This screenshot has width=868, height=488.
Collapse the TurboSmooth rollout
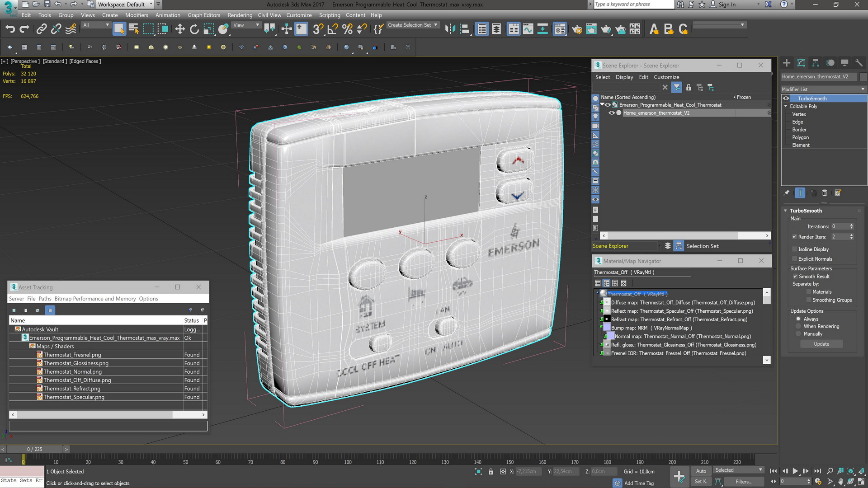tap(786, 211)
